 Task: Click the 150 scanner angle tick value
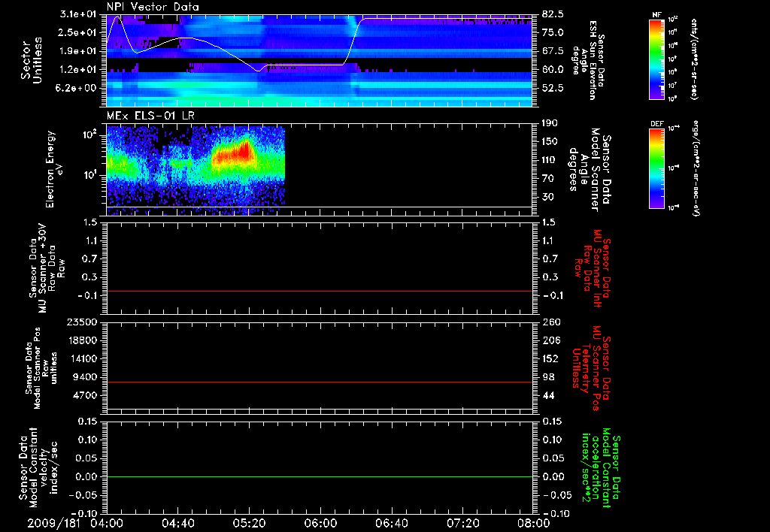click(550, 141)
